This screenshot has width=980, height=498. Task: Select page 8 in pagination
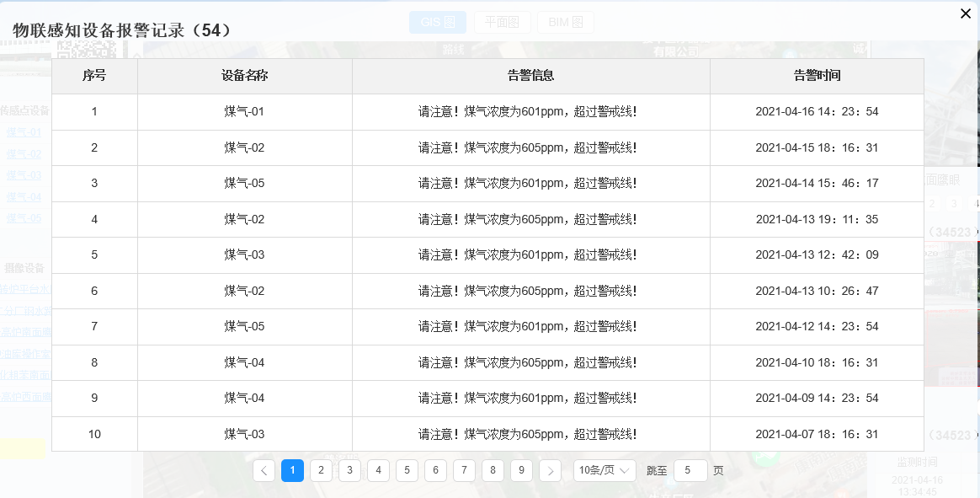click(493, 470)
